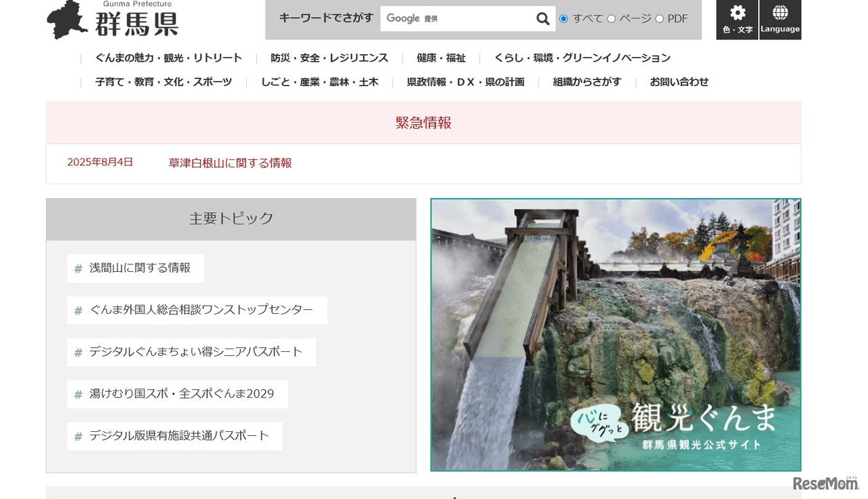Click the キーワードでさがす label

coord(326,18)
